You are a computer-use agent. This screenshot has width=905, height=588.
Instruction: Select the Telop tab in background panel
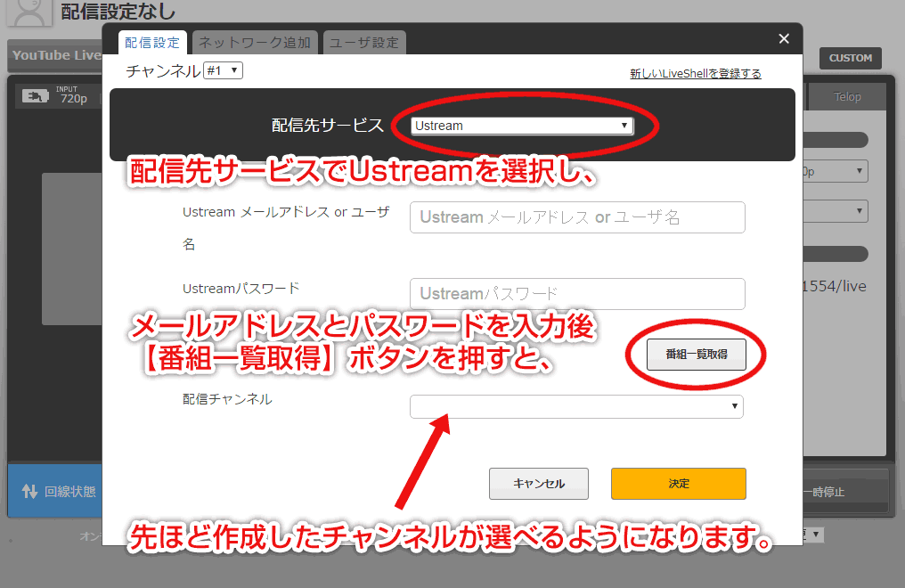(847, 97)
